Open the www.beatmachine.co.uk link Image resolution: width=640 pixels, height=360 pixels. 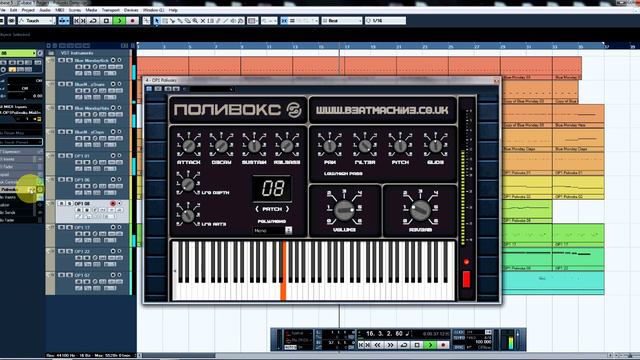click(382, 110)
